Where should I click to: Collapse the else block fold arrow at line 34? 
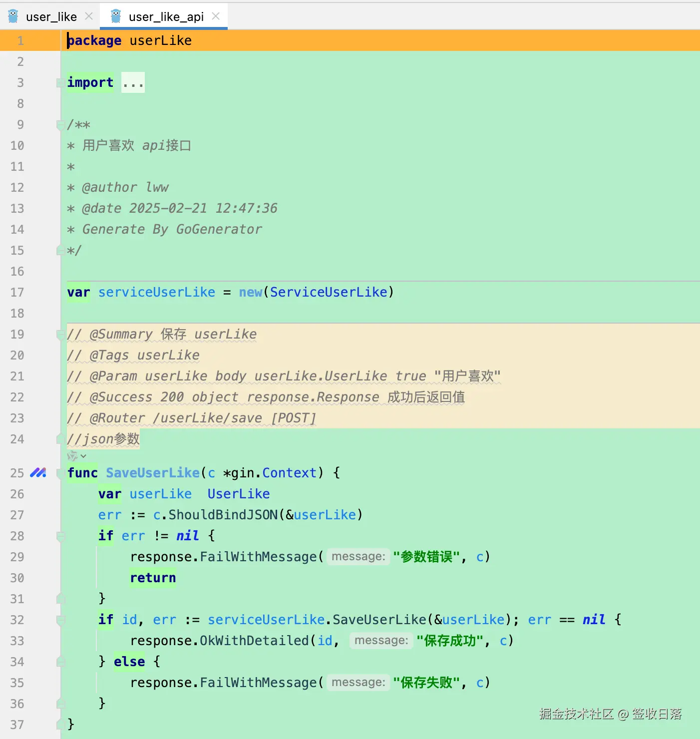(60, 662)
